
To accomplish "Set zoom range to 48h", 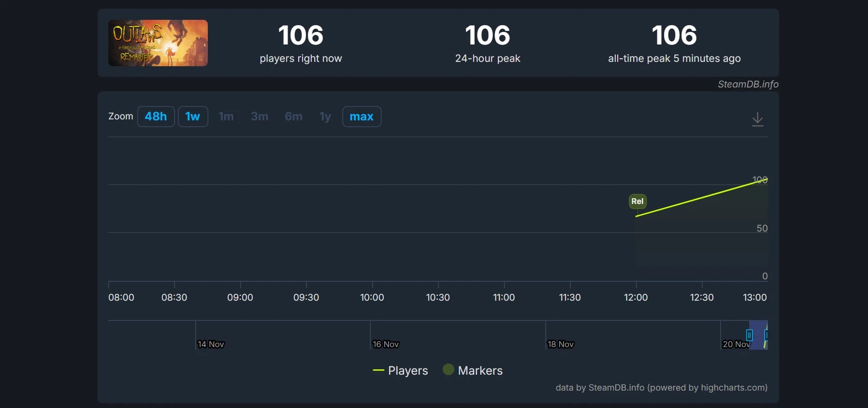I will [156, 117].
